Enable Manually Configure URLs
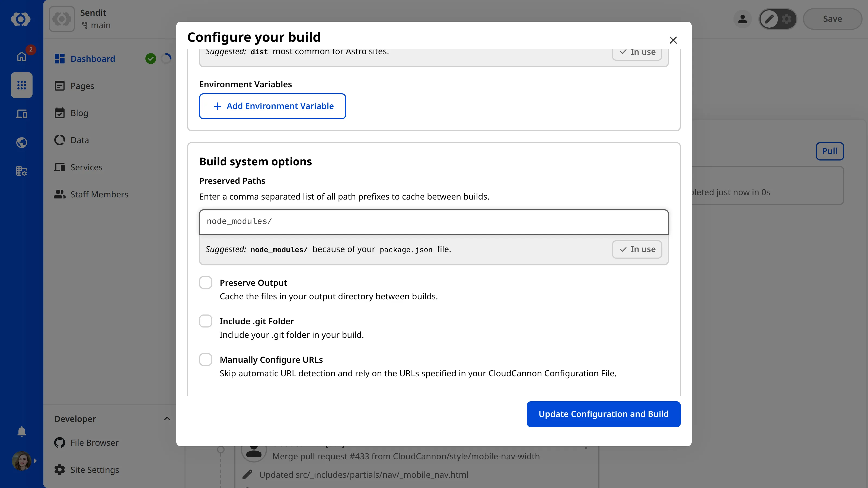The height and width of the screenshot is (488, 868). point(206,359)
